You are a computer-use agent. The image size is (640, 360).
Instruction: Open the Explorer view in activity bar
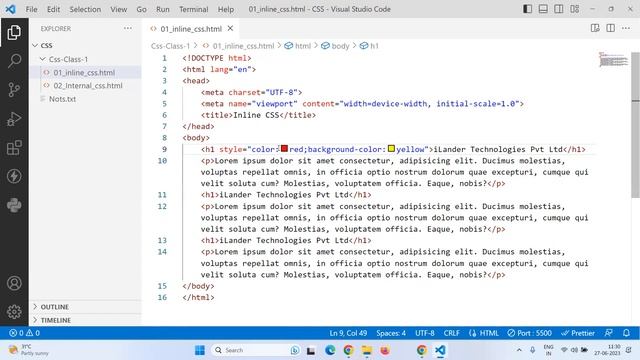[14, 33]
